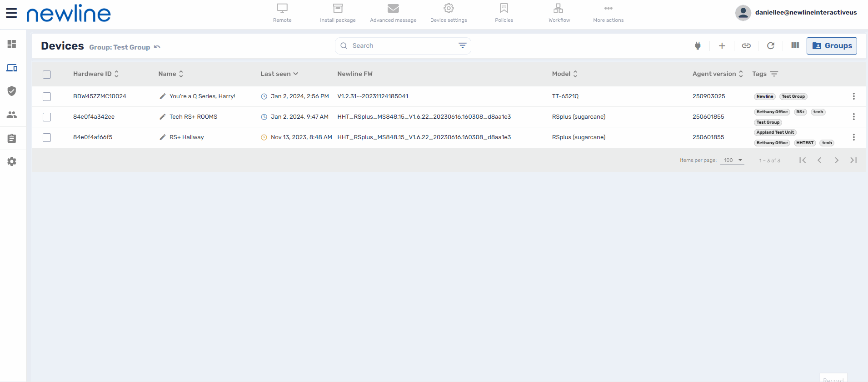Viewport: 868px width, 382px height.
Task: Open the Tags filter icon
Action: coord(774,74)
